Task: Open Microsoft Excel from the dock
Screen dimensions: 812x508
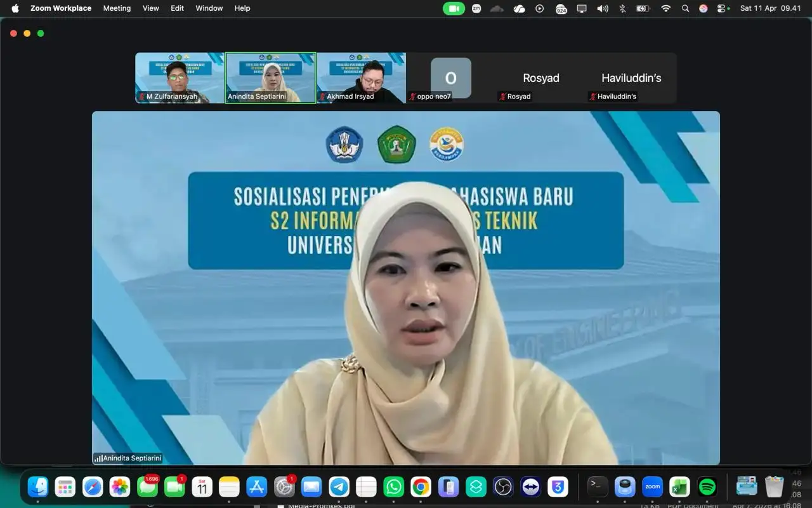Action: point(679,487)
